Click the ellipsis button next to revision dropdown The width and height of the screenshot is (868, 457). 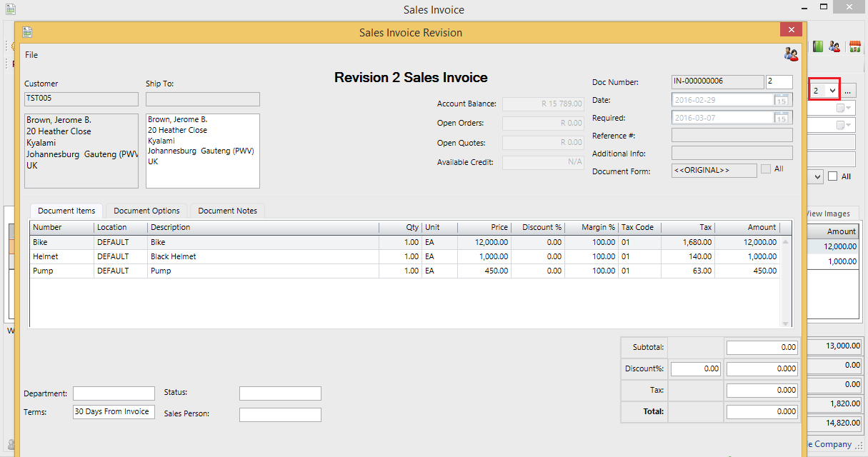pyautogui.click(x=848, y=91)
